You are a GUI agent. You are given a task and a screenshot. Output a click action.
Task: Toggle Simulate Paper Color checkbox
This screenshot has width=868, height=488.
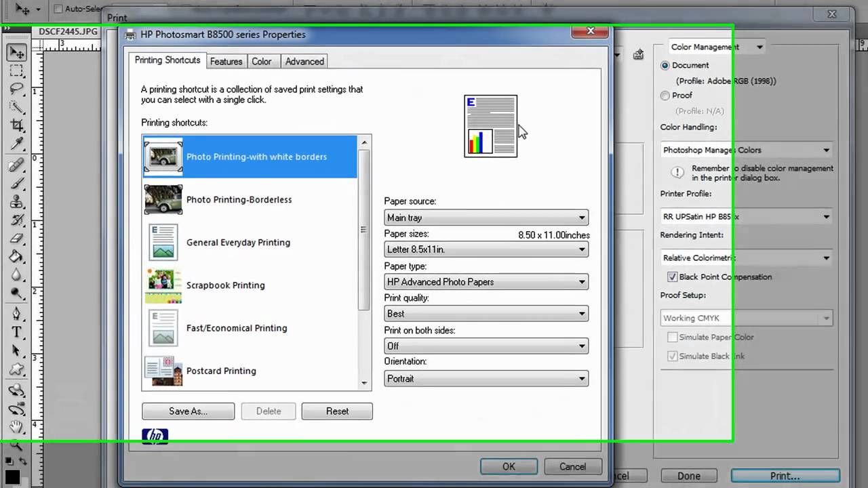pyautogui.click(x=673, y=337)
